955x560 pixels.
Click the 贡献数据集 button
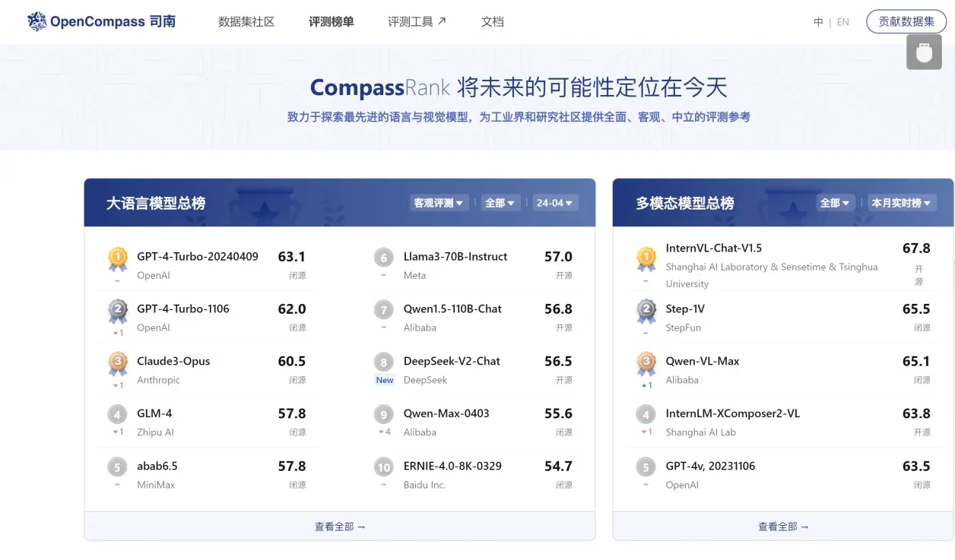click(x=906, y=21)
